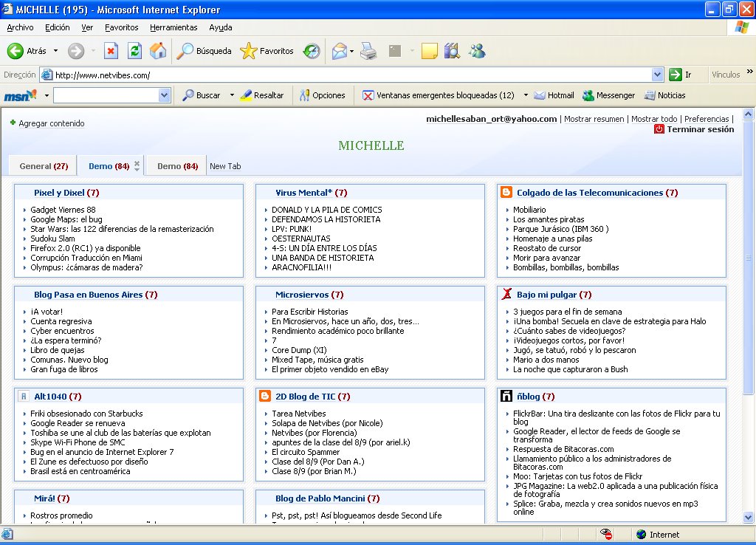Image resolution: width=756 pixels, height=545 pixels.
Task: Open the Ayuda menu
Action: click(x=220, y=27)
